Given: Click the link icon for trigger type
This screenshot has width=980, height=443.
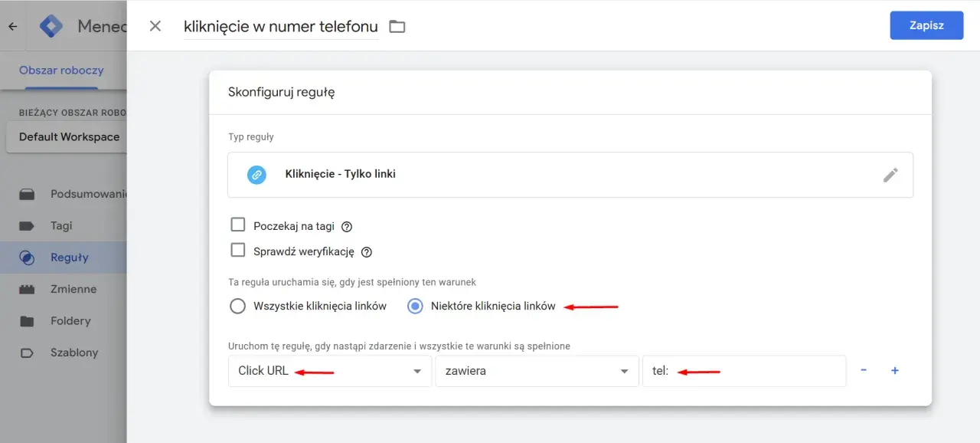Looking at the screenshot, I should tap(256, 175).
